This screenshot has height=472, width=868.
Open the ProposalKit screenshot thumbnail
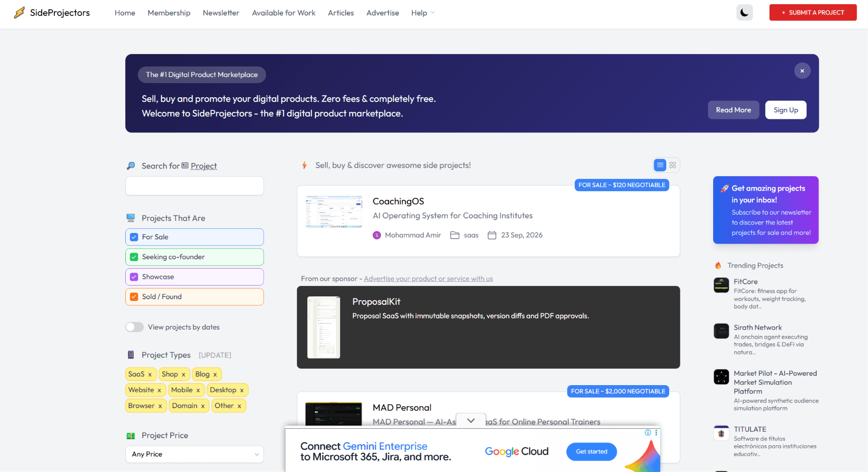click(324, 327)
